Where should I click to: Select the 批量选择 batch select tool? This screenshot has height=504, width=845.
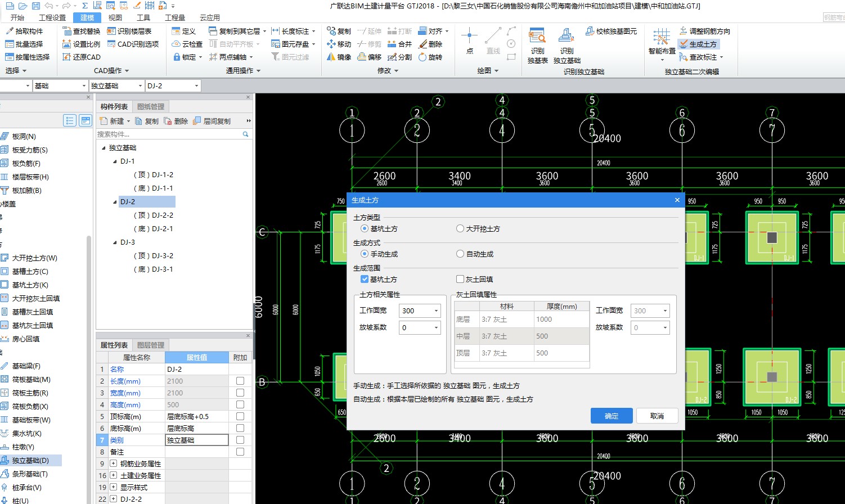[24, 44]
